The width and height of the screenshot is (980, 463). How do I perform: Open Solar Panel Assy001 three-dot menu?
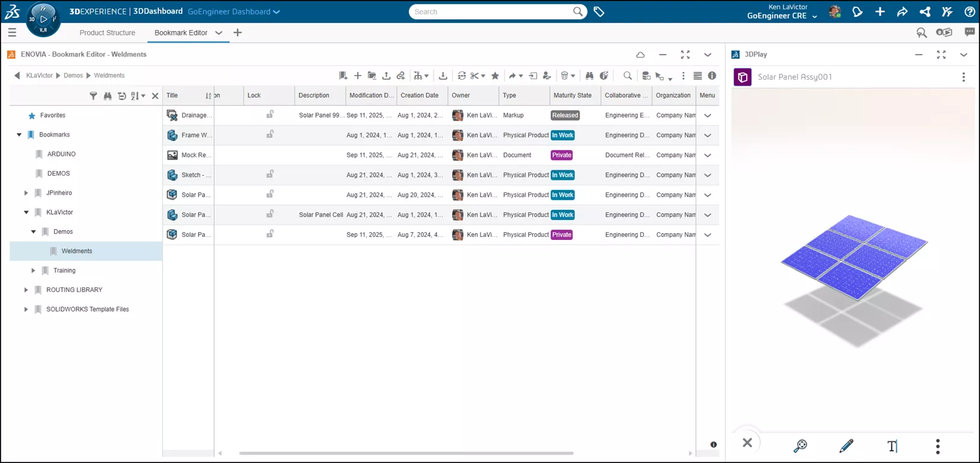coord(964,77)
